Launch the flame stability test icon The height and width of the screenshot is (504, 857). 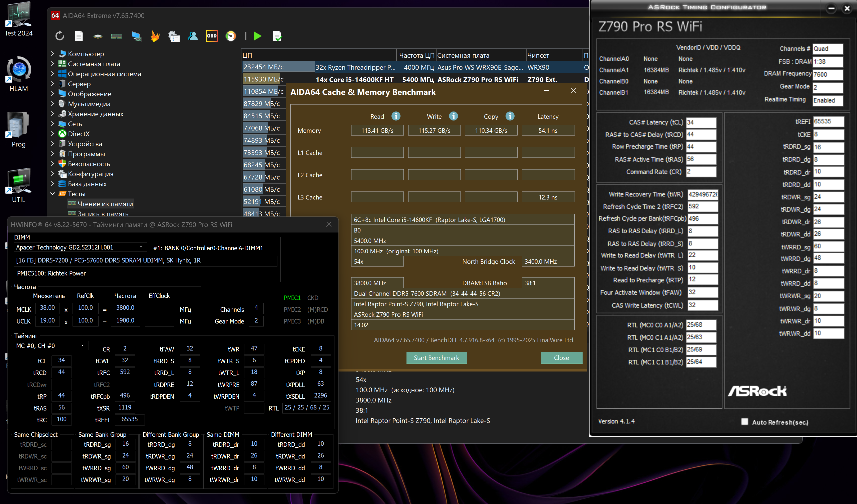pyautogui.click(x=155, y=36)
